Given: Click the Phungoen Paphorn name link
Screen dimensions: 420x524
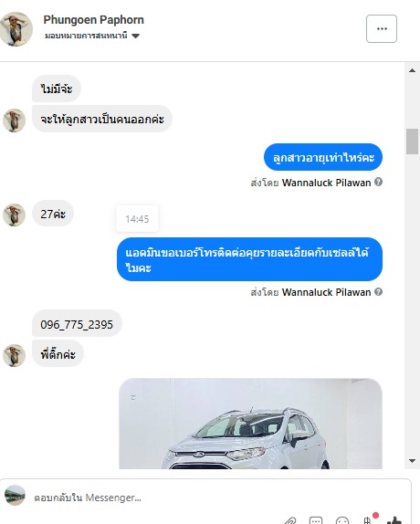Looking at the screenshot, I should tap(93, 20).
